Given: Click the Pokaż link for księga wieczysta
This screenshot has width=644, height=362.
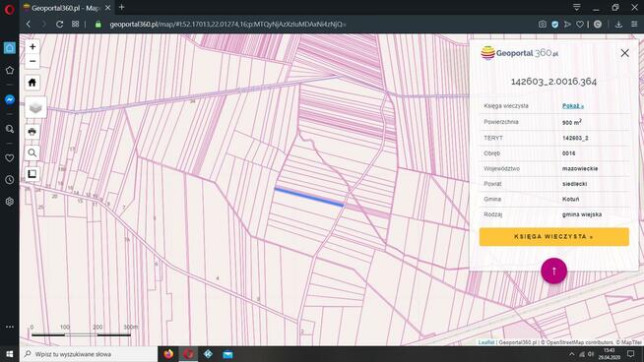Looking at the screenshot, I should pos(572,106).
